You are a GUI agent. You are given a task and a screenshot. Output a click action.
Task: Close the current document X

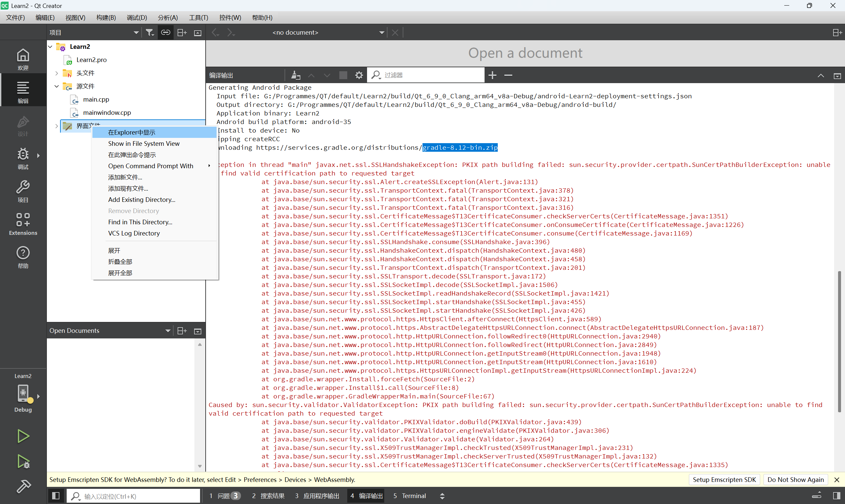pos(395,33)
